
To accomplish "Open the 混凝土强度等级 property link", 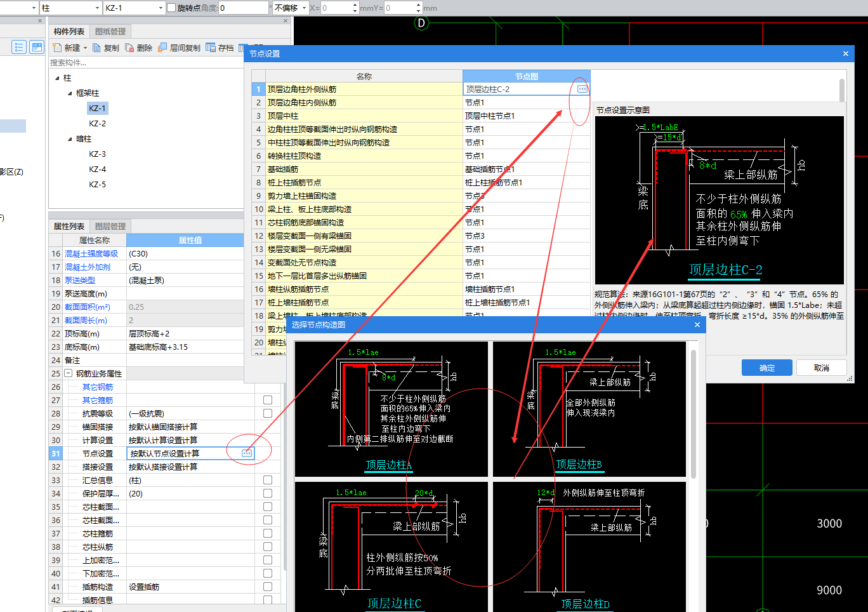I will (x=91, y=253).
